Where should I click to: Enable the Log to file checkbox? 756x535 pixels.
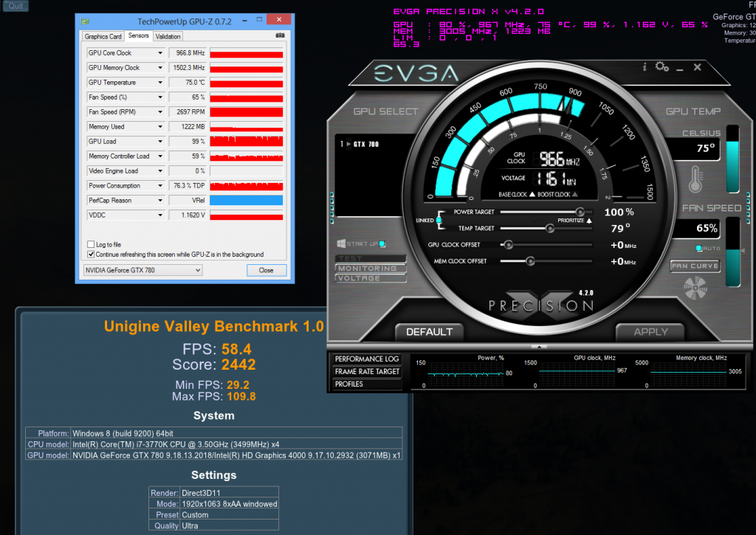[x=91, y=244]
